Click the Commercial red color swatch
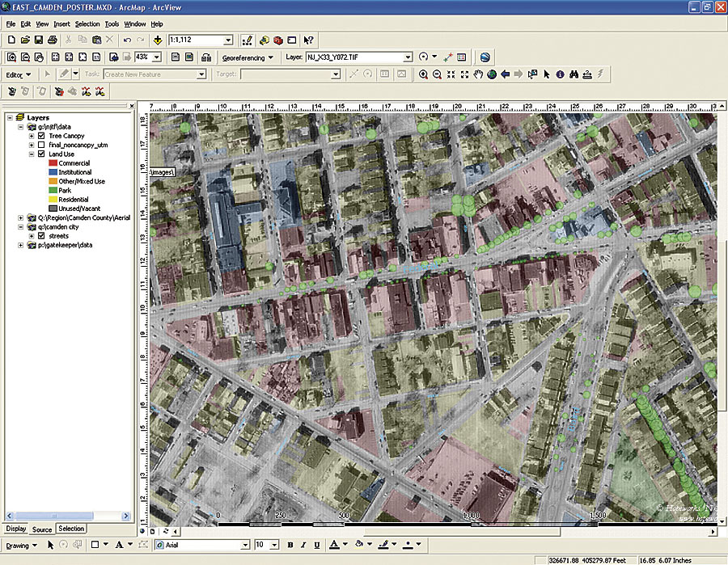This screenshot has width=728, height=565. [x=53, y=163]
